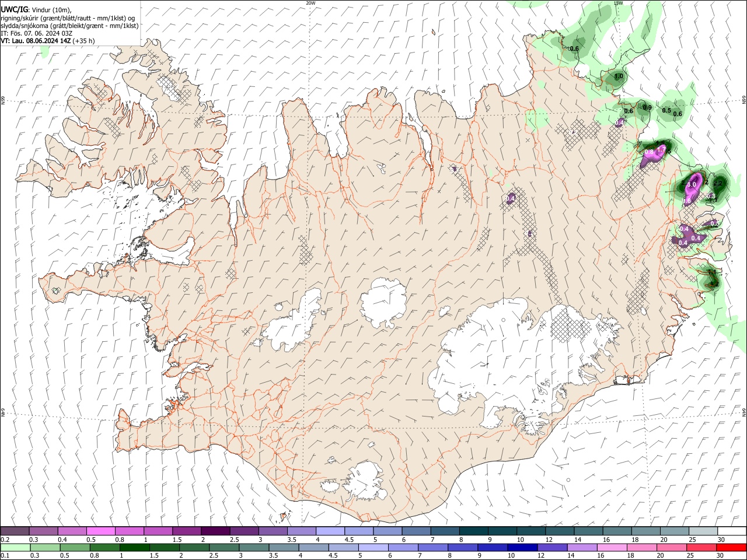Click the bright magenta-pink swatch right of 0.5 in the top legend
Viewport: 747px width, 560px height.
pyautogui.click(x=100, y=531)
